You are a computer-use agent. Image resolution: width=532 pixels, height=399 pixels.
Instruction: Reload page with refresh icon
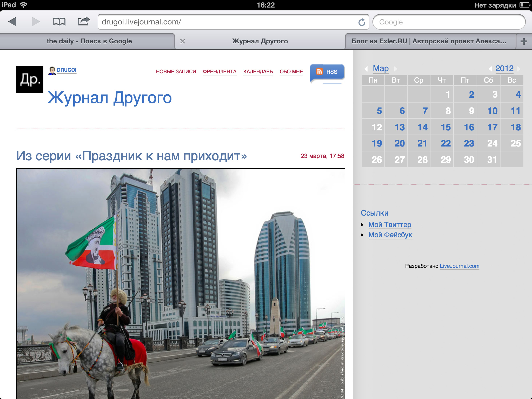[x=362, y=22]
